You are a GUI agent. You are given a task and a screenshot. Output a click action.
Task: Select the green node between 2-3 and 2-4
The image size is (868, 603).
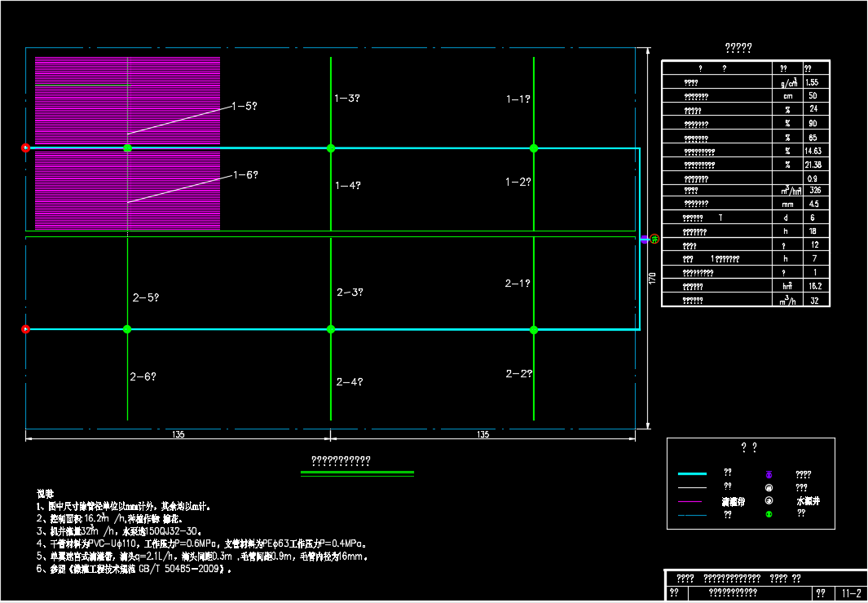point(331,329)
